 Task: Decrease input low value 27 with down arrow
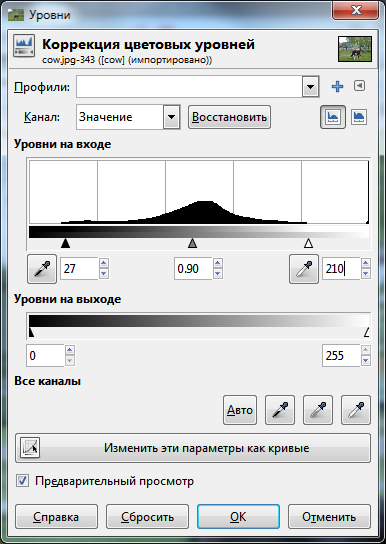click(104, 274)
